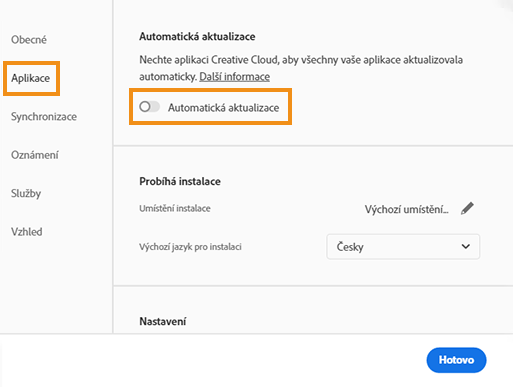Select the Aplikace sidebar item
The height and width of the screenshot is (387, 513).
pos(31,78)
